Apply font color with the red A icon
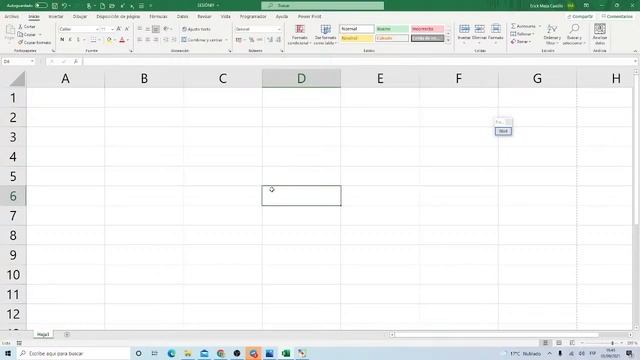640x360 pixels. [x=122, y=40]
